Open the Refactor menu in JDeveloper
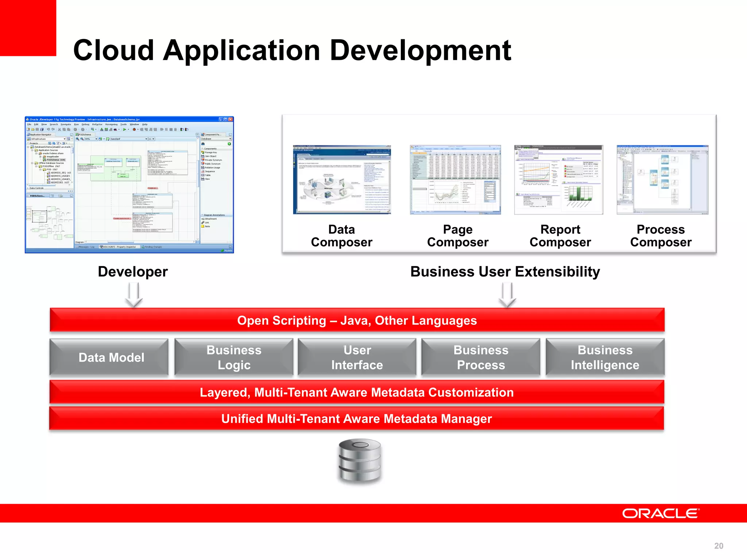 pyautogui.click(x=97, y=124)
